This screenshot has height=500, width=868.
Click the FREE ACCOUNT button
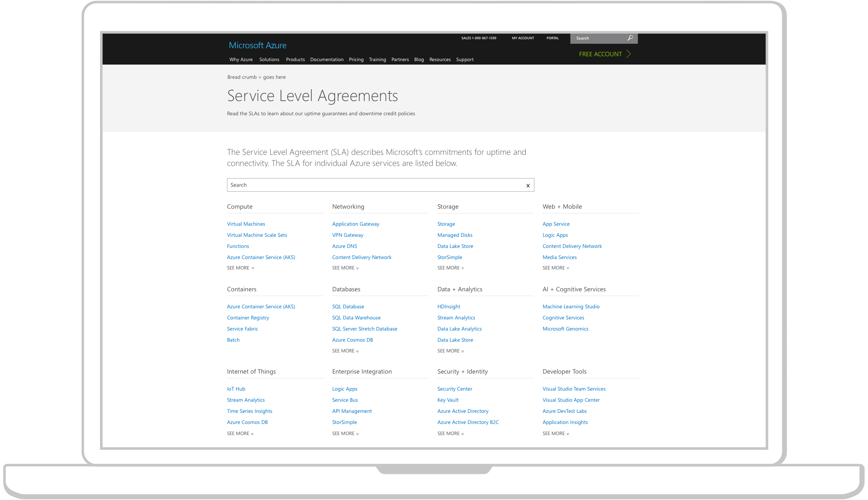pyautogui.click(x=604, y=54)
